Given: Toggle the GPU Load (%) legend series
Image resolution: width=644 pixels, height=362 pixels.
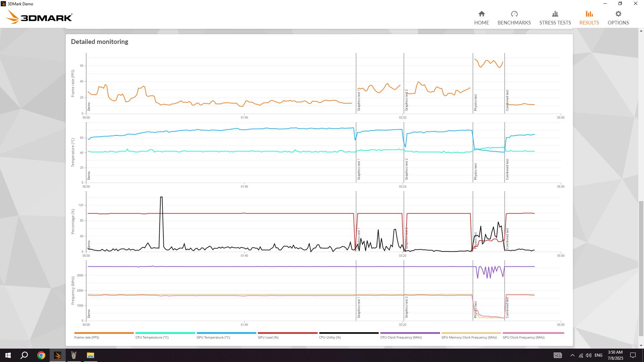Looking at the screenshot, I should [268, 338].
